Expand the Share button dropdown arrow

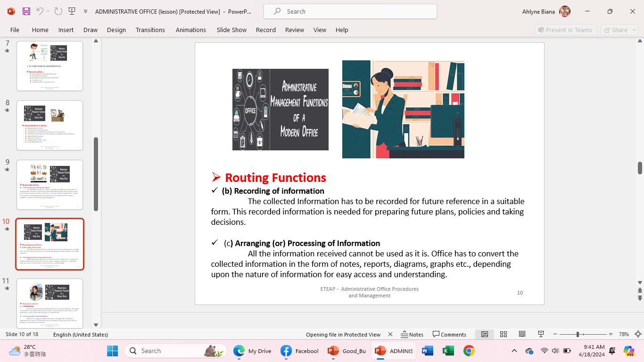(634, 30)
